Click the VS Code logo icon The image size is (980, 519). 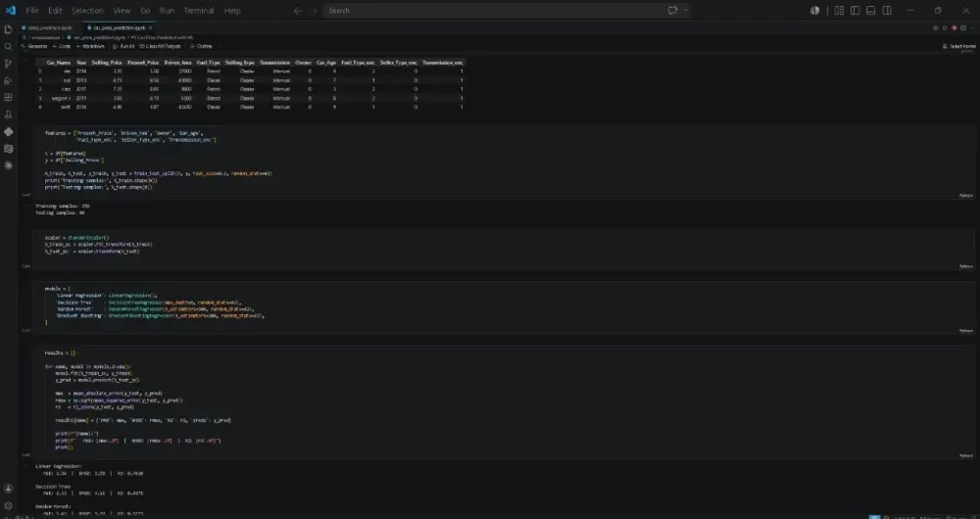click(10, 11)
